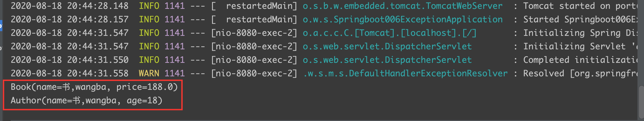Screen dimensions: 644x121
Task: Click DispatcherServlet logger on the 20:44:31.550 line
Action: coord(387,60)
